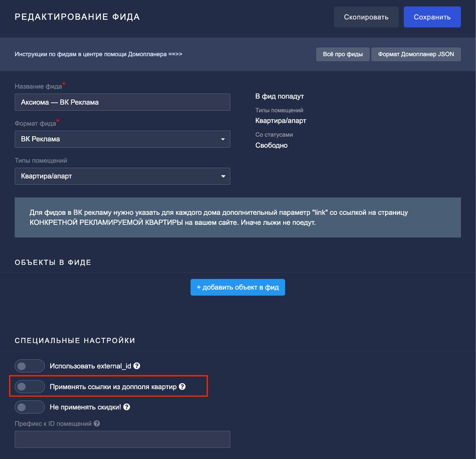Image resolution: width=476 pixels, height=459 pixels.
Task: Click help icon beside 'Применять ссылки из допполя квартир'
Action: tap(182, 387)
